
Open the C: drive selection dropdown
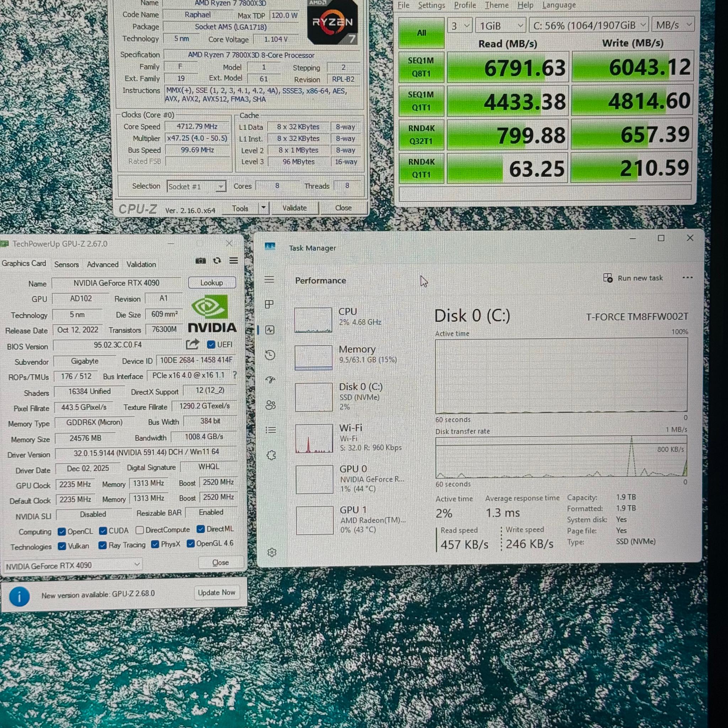tap(589, 25)
